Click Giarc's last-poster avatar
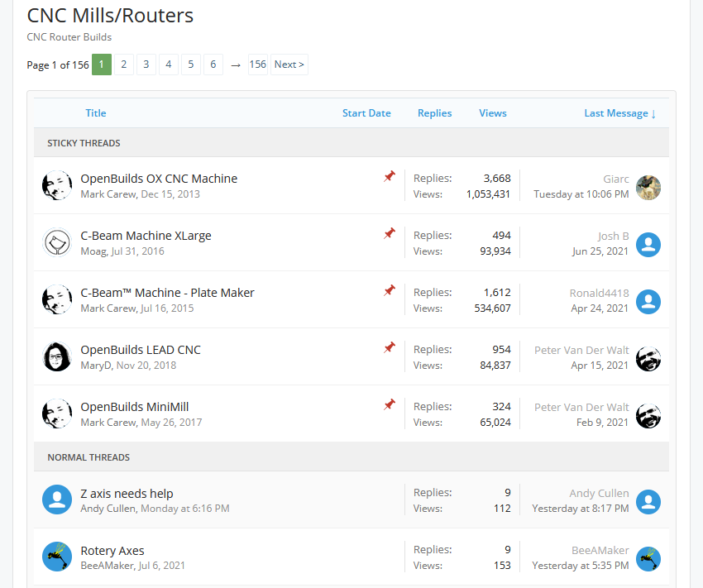The image size is (703, 588). (648, 188)
